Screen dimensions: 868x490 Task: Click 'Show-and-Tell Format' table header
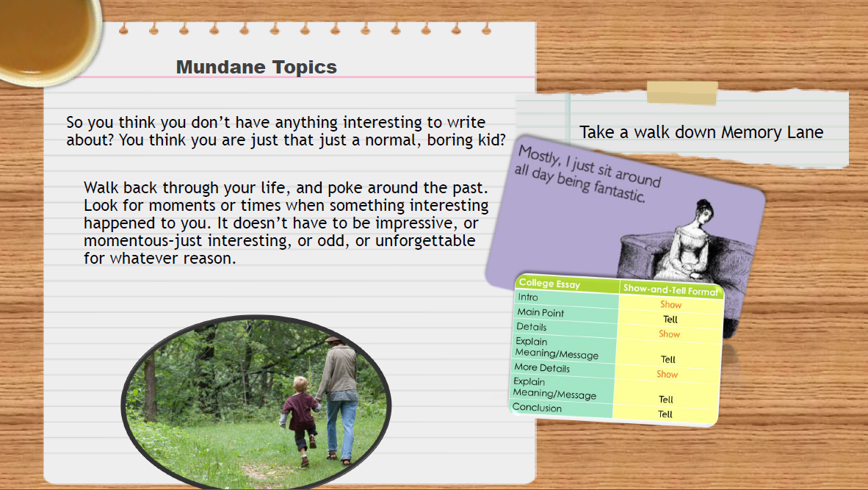click(670, 289)
